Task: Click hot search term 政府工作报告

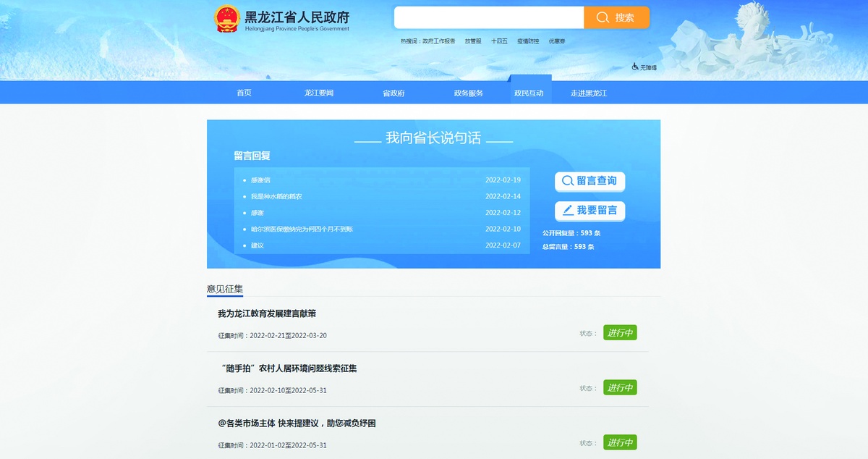Action: pyautogui.click(x=439, y=41)
